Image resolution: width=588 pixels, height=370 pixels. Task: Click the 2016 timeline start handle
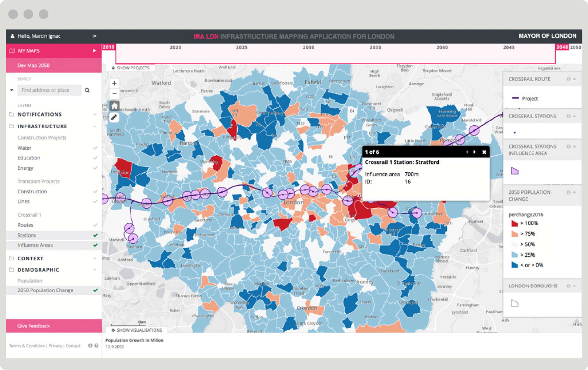pos(108,47)
